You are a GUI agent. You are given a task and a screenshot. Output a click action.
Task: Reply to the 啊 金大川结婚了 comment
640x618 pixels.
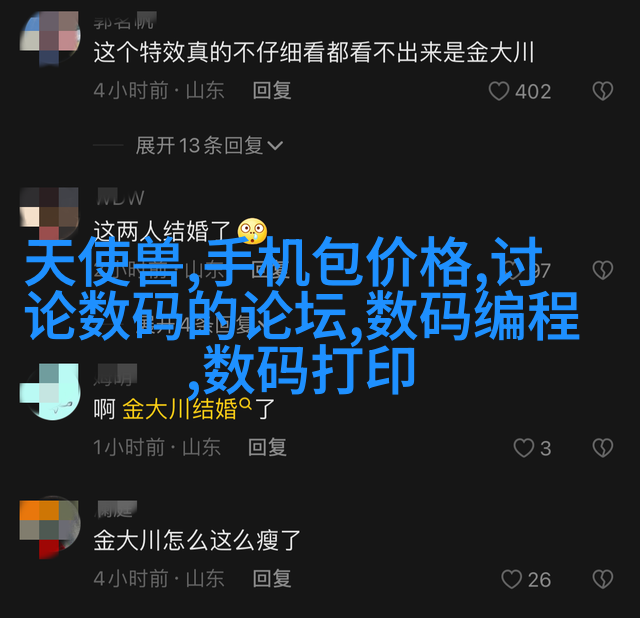point(267,447)
